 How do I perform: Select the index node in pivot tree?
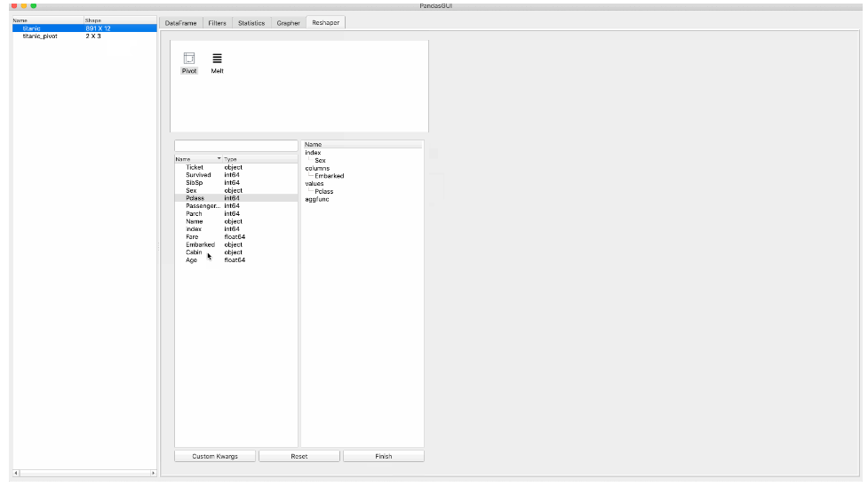point(313,153)
